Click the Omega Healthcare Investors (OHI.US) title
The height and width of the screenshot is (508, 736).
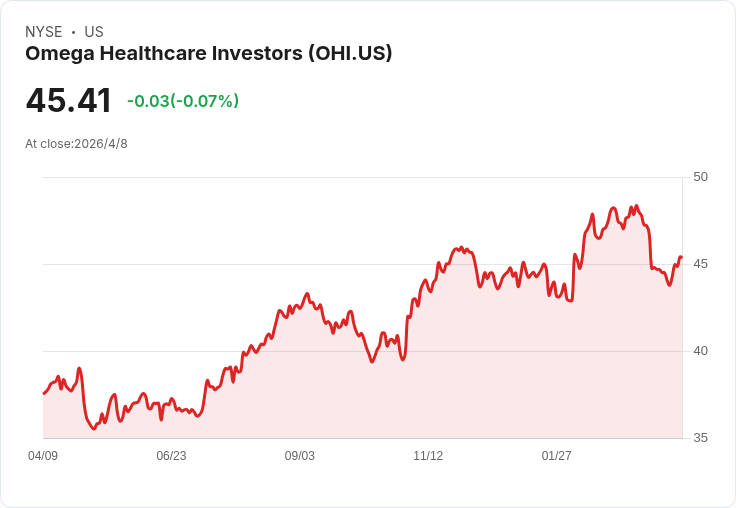(208, 54)
